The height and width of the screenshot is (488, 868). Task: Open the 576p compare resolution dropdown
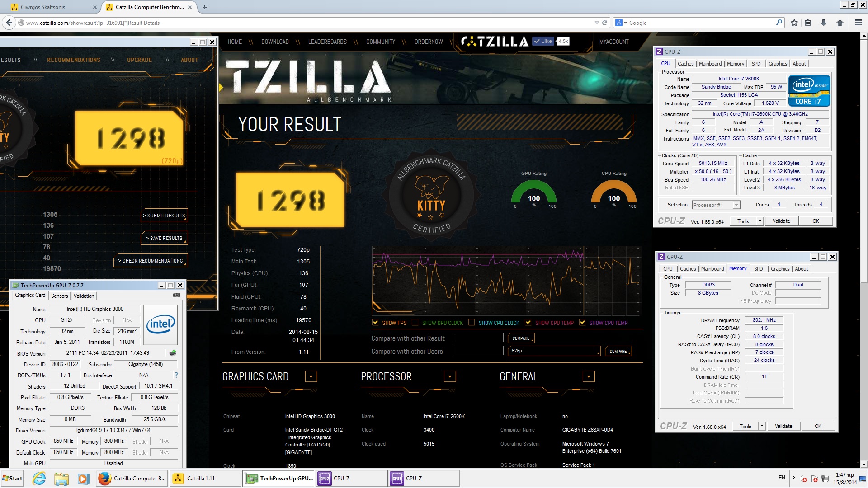[x=555, y=351]
